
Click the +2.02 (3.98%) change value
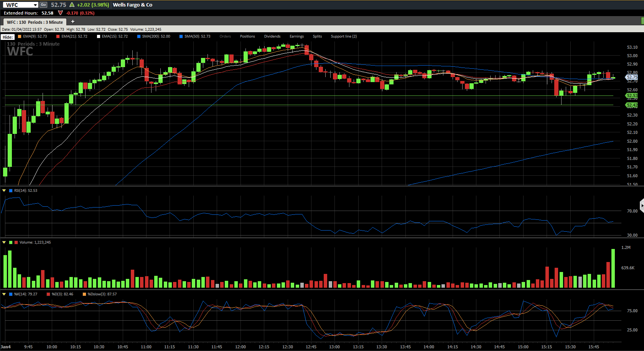tap(93, 5)
